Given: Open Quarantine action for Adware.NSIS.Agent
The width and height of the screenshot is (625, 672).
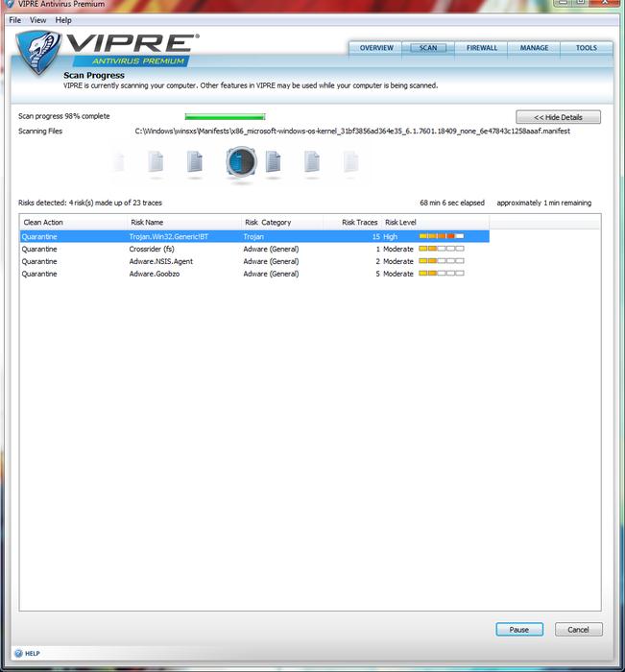Looking at the screenshot, I should (x=39, y=261).
